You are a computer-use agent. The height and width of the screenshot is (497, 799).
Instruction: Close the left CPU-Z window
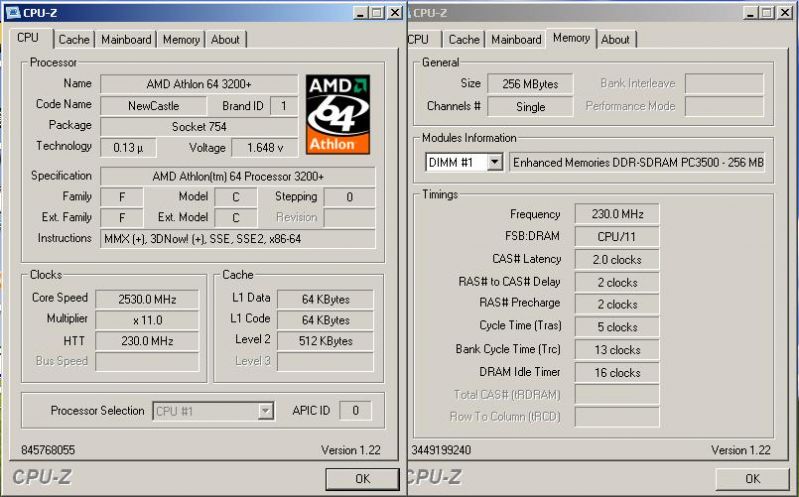coord(395,13)
